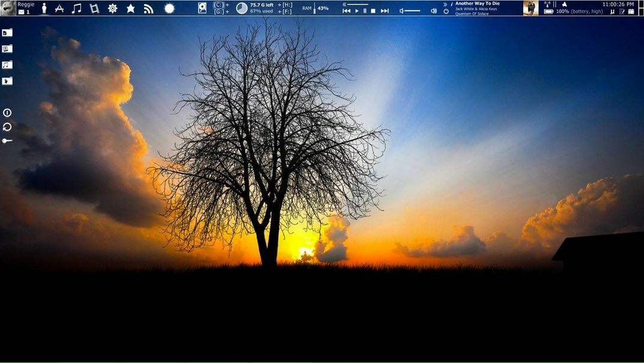This screenshot has height=363, width=644.
Task: Open the mail indicator under Reggie
Action: [22, 12]
